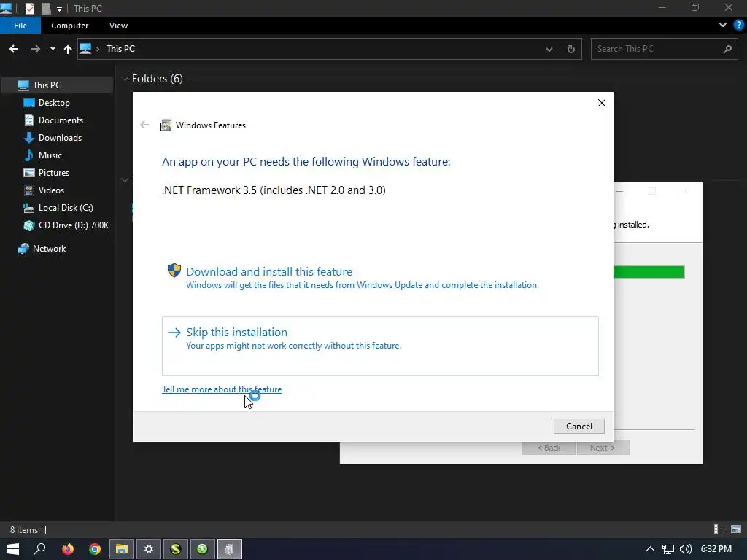Click the green S app on taskbar
This screenshot has height=560, width=747.
[176, 549]
